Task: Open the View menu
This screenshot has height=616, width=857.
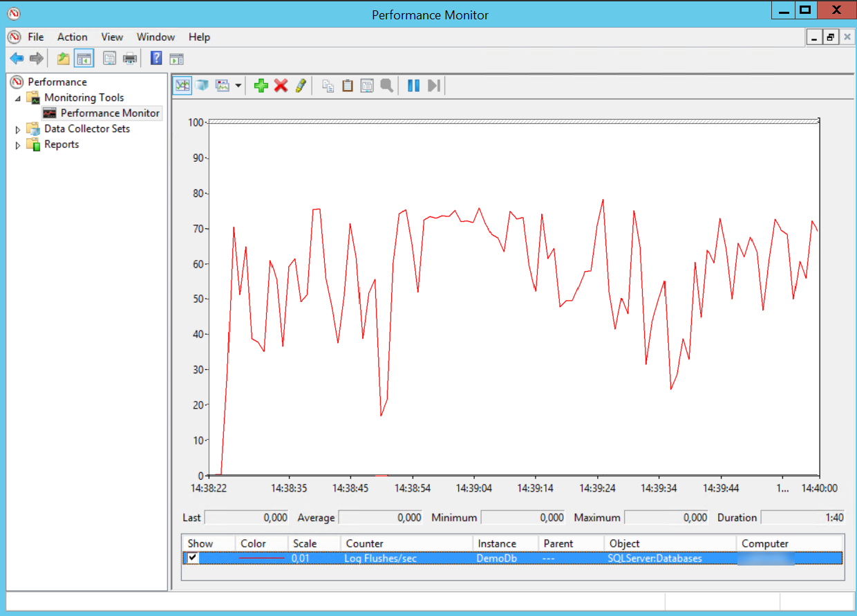Action: (x=112, y=37)
